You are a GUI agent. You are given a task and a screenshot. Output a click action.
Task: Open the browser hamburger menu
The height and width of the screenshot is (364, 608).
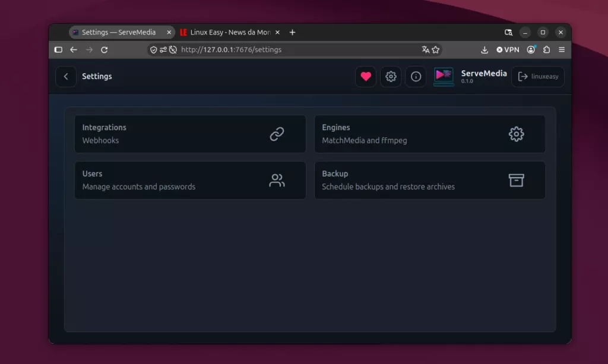pyautogui.click(x=562, y=50)
